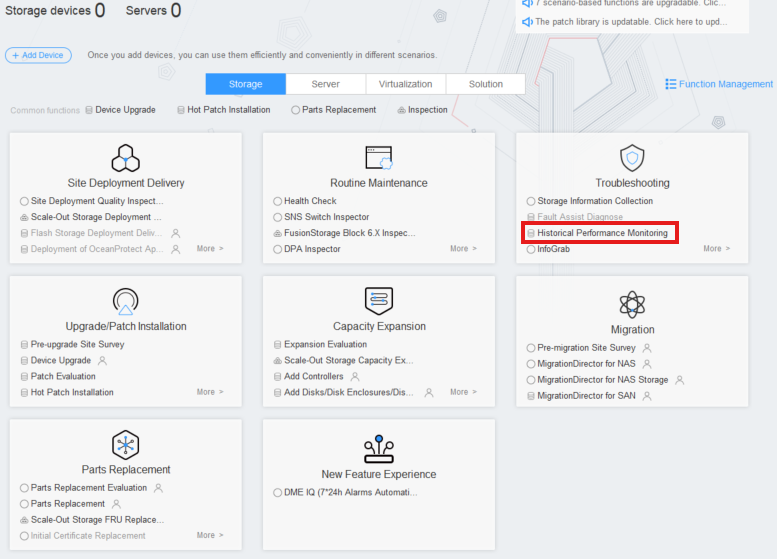Expand More in Troubleshooting card
777x559 pixels.
click(717, 248)
